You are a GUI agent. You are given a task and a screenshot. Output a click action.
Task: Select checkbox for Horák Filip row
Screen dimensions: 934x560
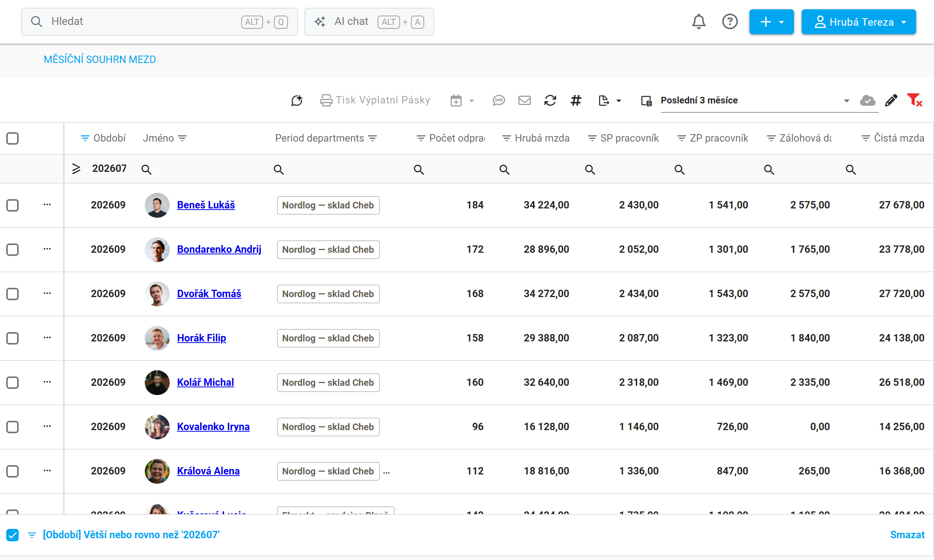12,338
